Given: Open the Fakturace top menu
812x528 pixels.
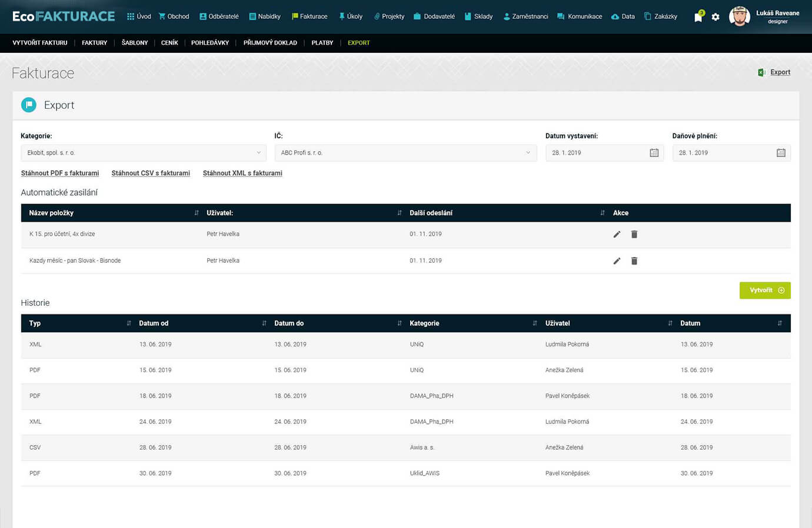Looking at the screenshot, I should click(x=310, y=16).
